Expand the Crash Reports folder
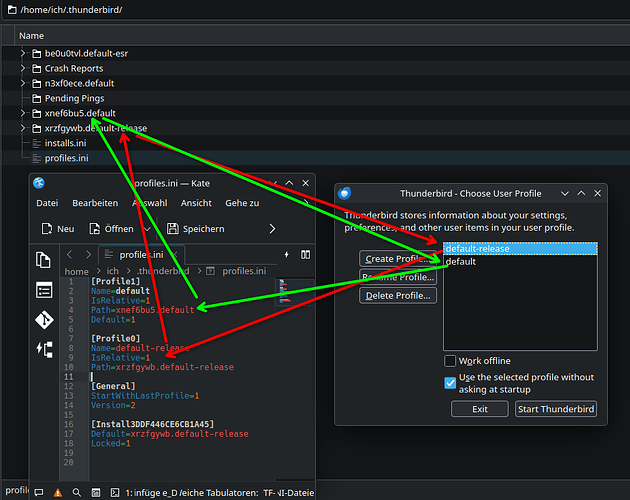The height and width of the screenshot is (500, 630). tap(23, 68)
